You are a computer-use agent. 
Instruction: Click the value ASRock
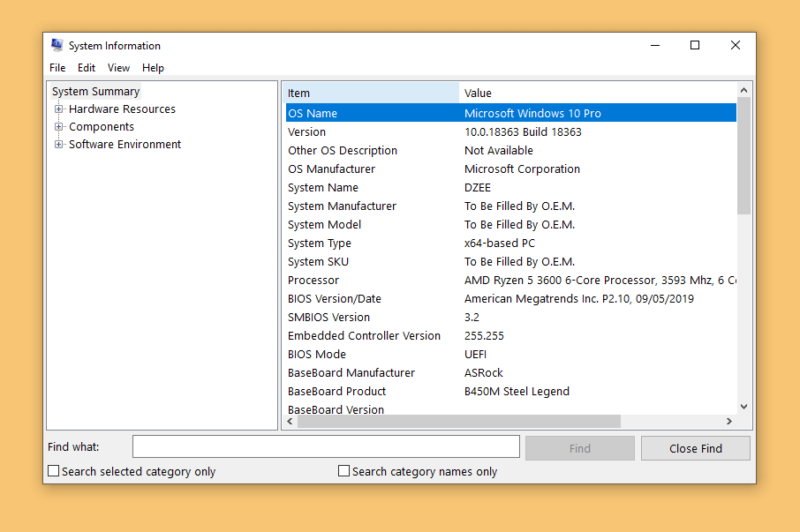(x=484, y=372)
